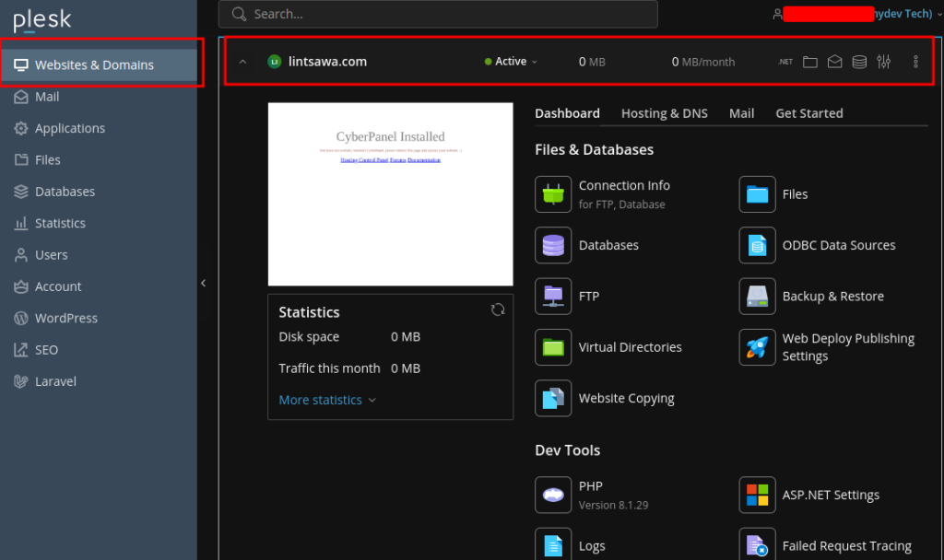Open the Active status dropdown

point(511,62)
